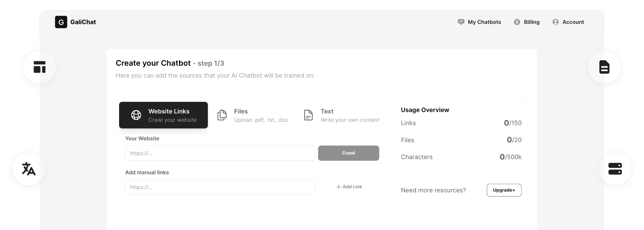
Task: Click the document floating icon
Action: 604,67
